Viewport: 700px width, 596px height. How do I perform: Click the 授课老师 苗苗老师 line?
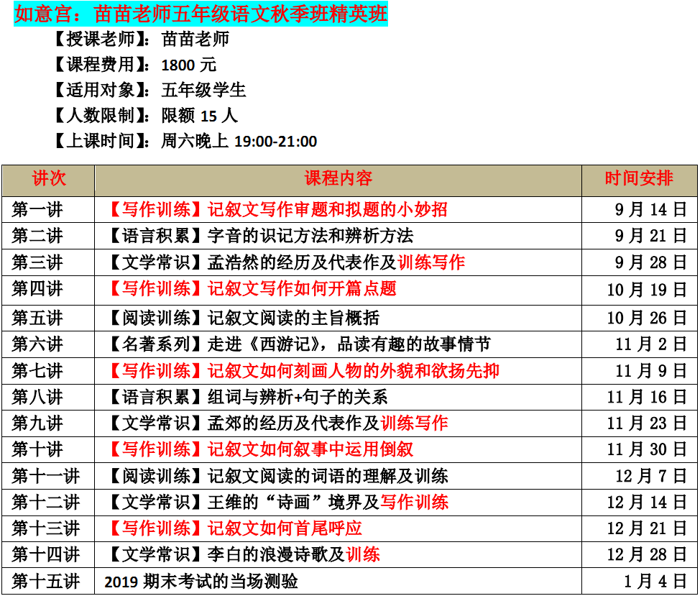(142, 39)
